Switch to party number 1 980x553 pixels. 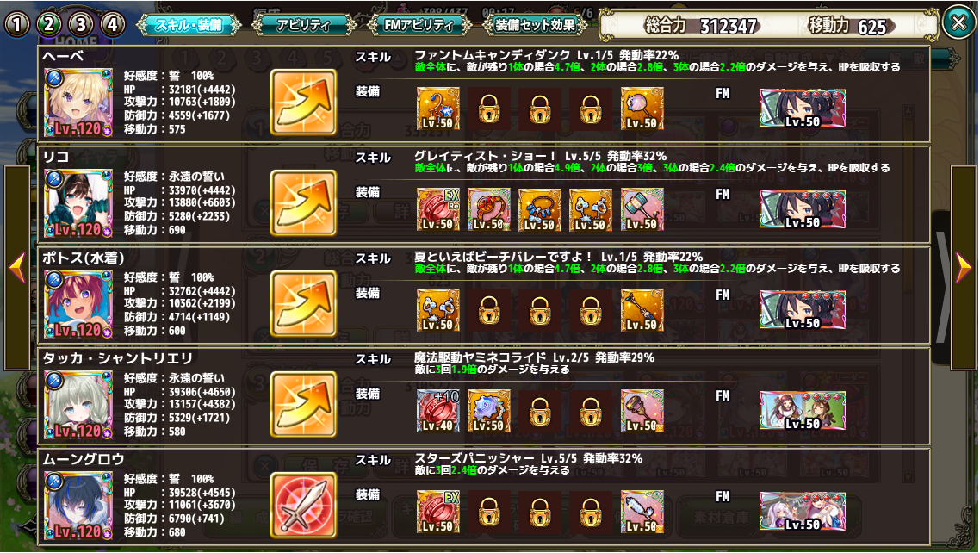[x=17, y=25]
